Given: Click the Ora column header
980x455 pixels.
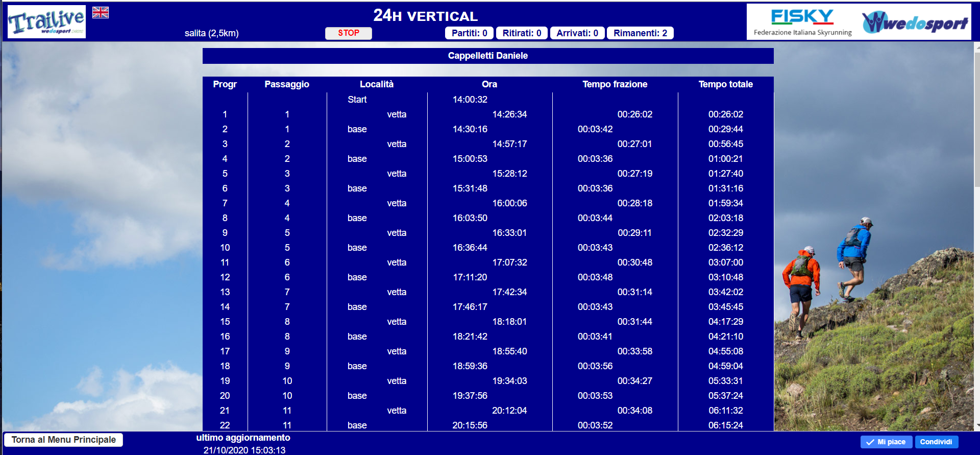Looking at the screenshot, I should coord(489,84).
